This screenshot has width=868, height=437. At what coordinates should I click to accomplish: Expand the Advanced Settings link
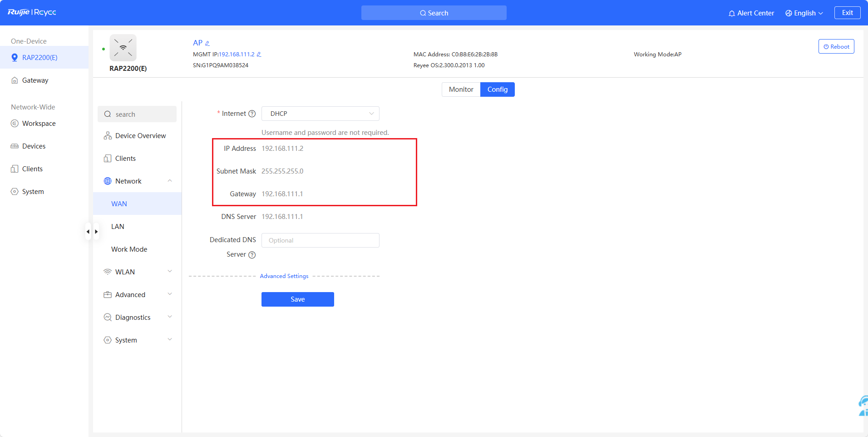(x=284, y=276)
